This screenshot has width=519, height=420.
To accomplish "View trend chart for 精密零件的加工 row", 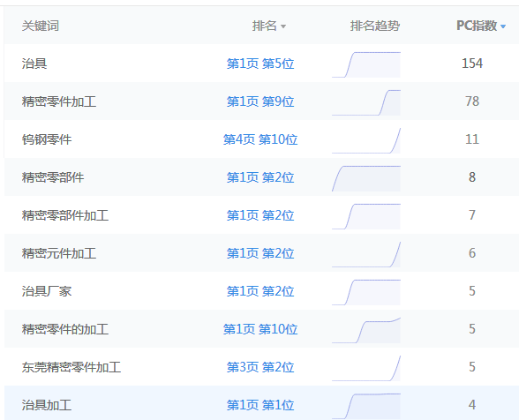I will (366, 330).
